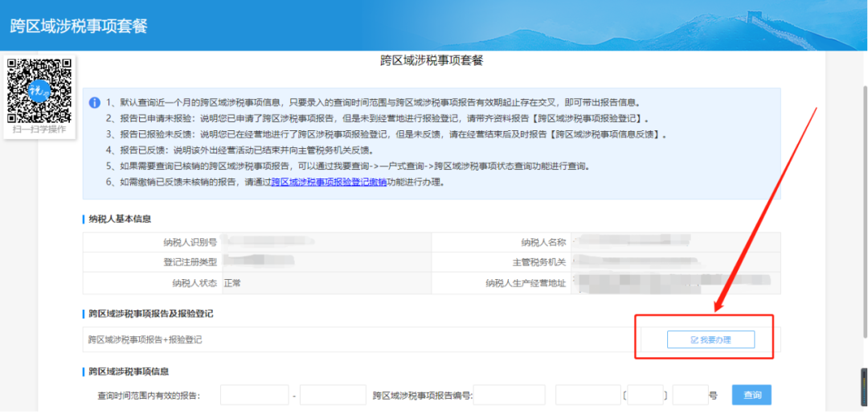Screen dimensions: 868x419
Task: Open the 跨区域涉税事项报验登记撤销 link
Action: click(x=329, y=182)
